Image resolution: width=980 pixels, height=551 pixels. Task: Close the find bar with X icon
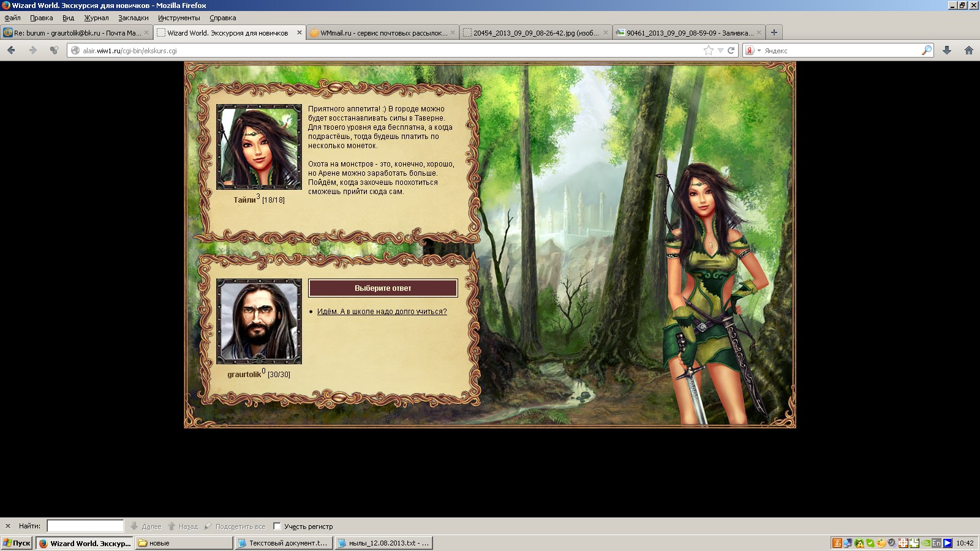click(8, 526)
